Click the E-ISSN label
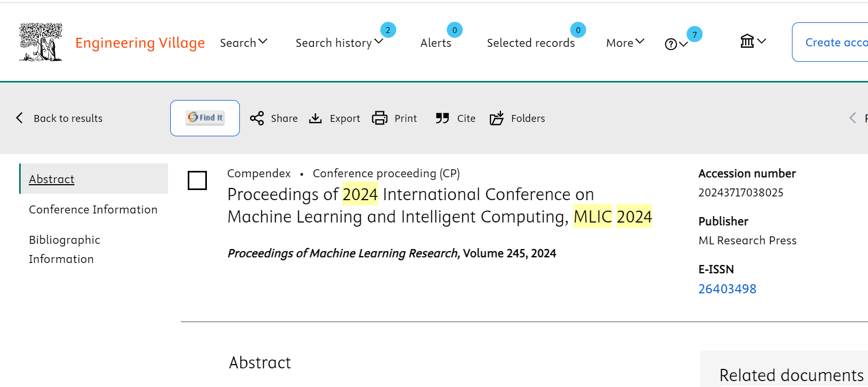868x387 pixels. pos(716,269)
